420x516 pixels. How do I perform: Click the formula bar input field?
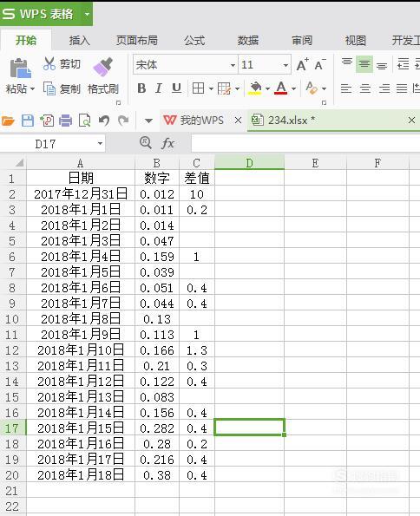pos(305,143)
